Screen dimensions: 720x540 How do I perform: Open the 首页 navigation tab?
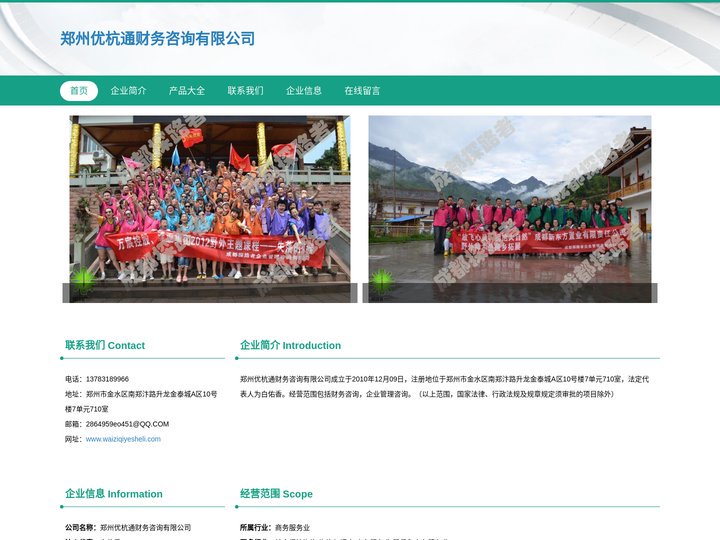pyautogui.click(x=79, y=90)
